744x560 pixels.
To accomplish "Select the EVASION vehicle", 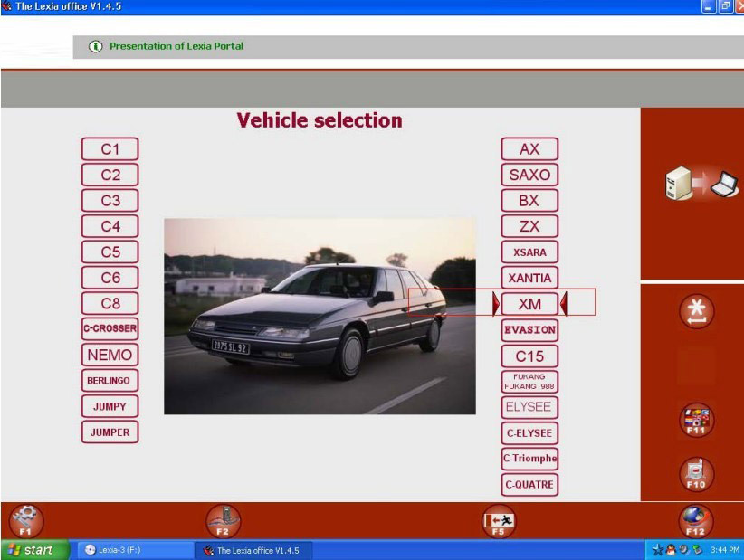I will pos(529,329).
